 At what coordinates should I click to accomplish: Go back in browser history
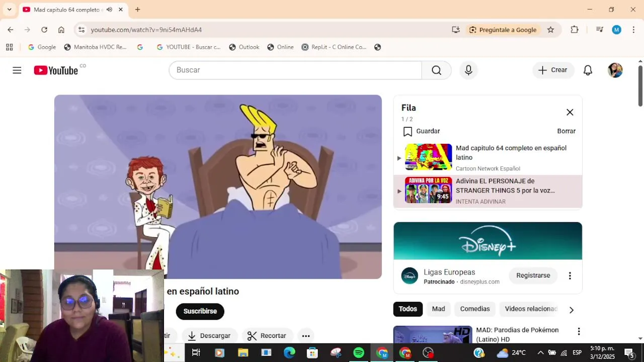(x=11, y=30)
